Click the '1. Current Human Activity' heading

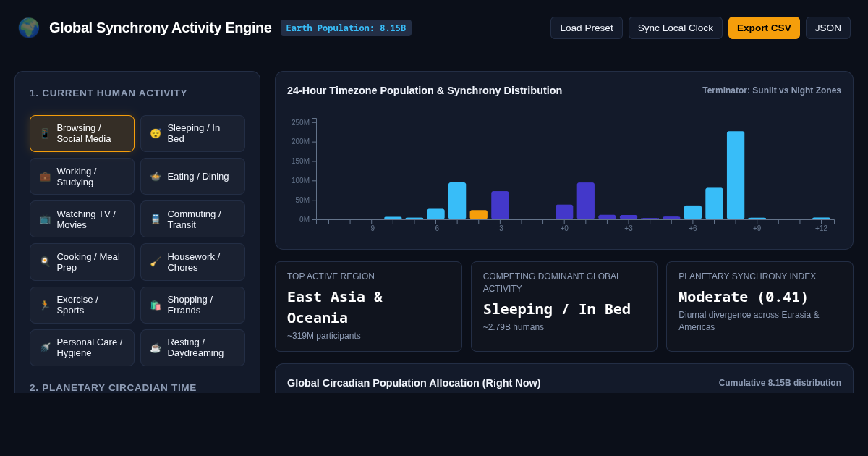click(109, 93)
